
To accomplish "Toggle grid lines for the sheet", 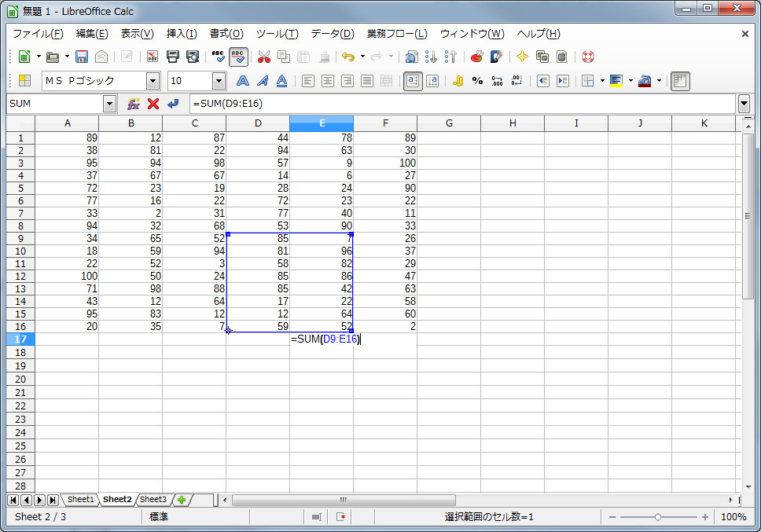I will (680, 81).
